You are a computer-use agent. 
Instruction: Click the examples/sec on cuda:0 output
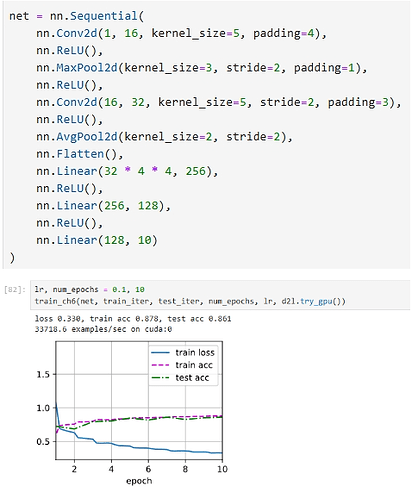pos(103,329)
